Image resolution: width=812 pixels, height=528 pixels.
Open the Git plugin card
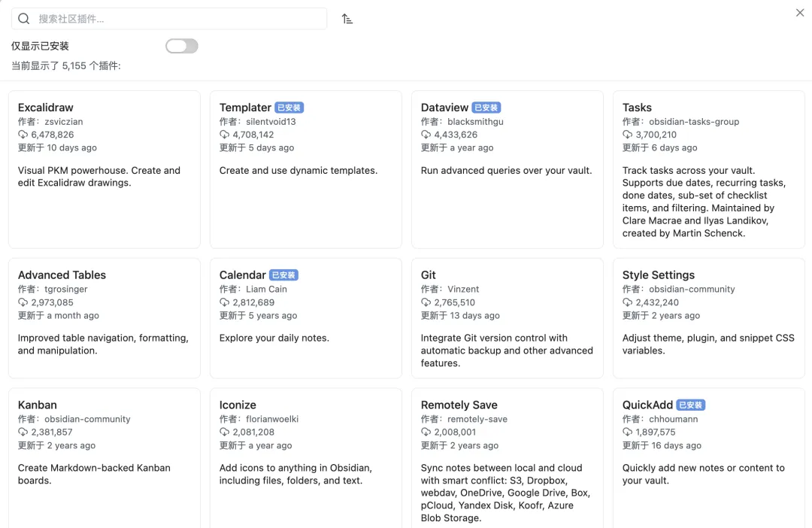(x=507, y=318)
